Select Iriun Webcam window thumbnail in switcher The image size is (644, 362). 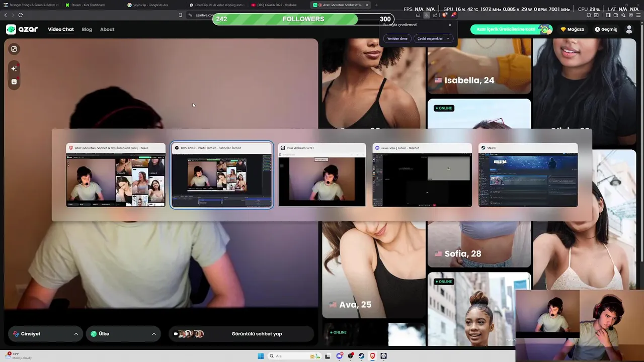[x=322, y=175]
